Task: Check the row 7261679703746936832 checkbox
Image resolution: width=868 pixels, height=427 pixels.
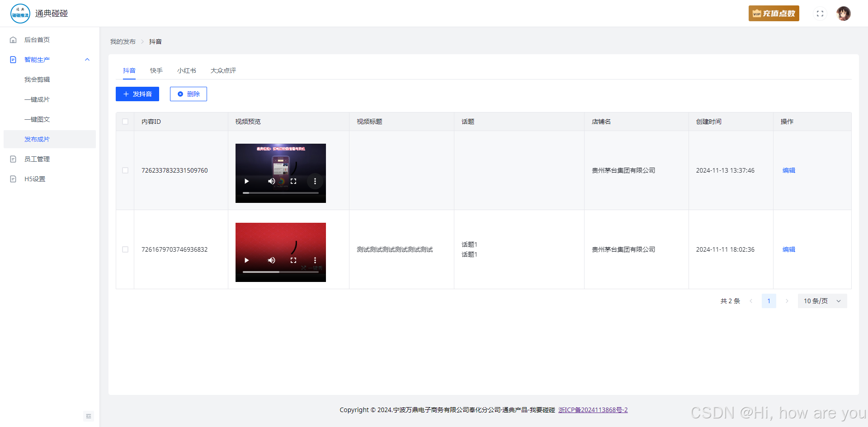Action: [125, 249]
